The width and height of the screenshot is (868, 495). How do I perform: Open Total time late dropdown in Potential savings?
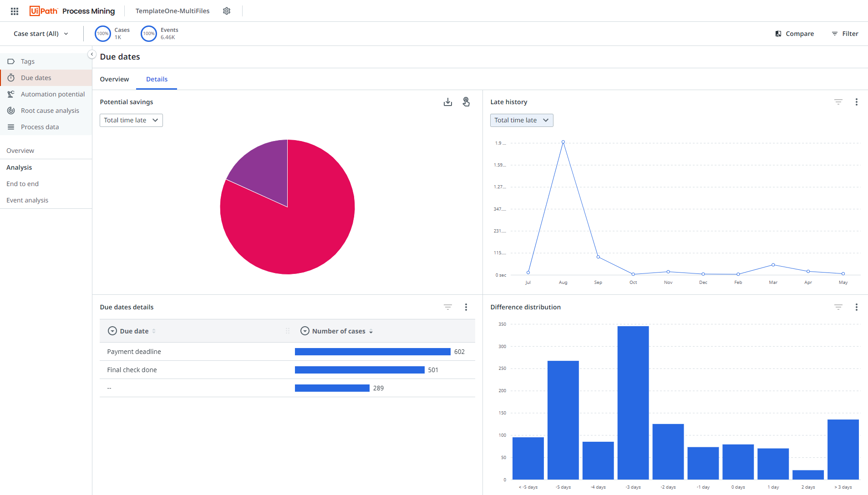point(131,120)
